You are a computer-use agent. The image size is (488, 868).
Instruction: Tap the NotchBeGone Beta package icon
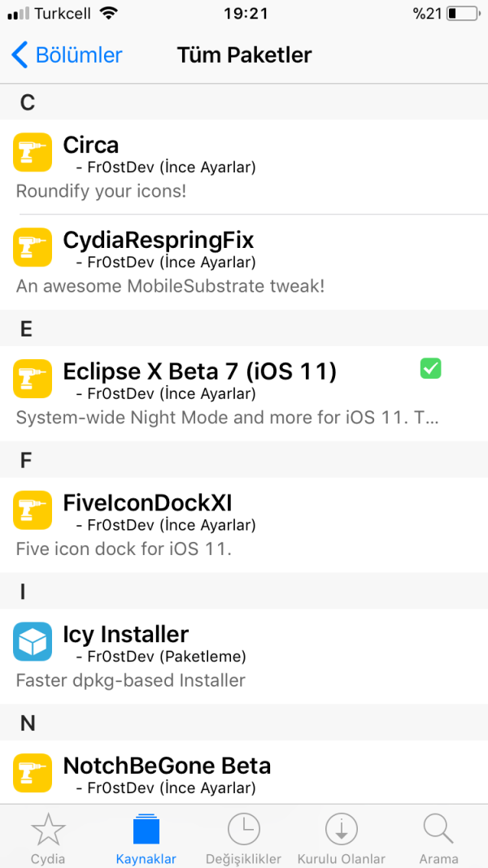click(33, 773)
